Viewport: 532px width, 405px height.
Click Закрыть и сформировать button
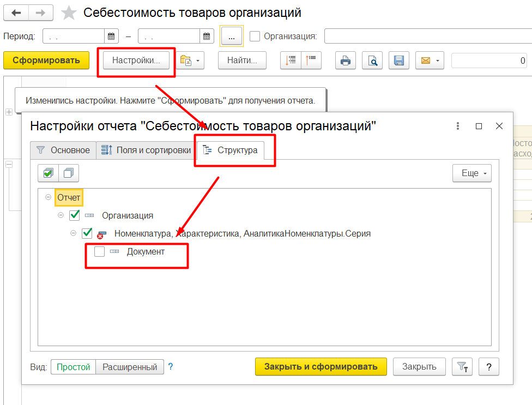321,367
